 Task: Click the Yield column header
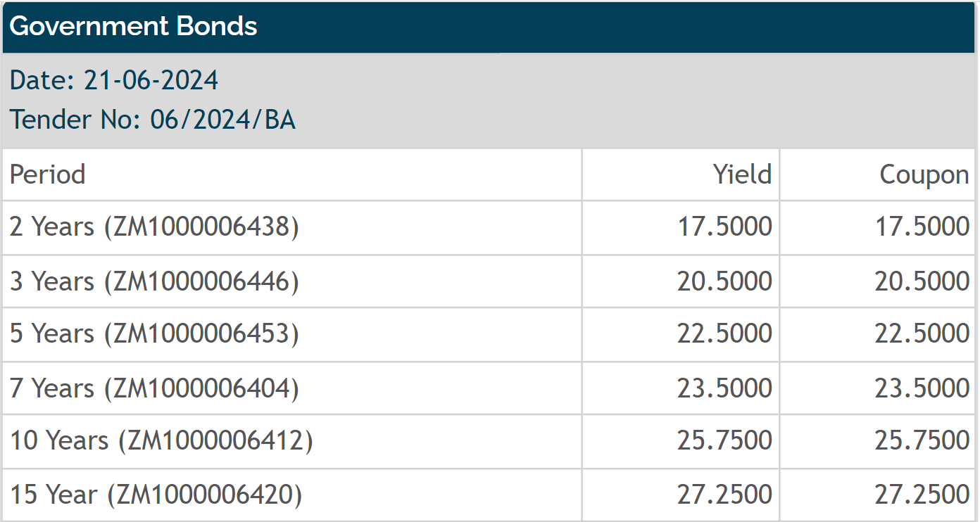click(x=742, y=174)
